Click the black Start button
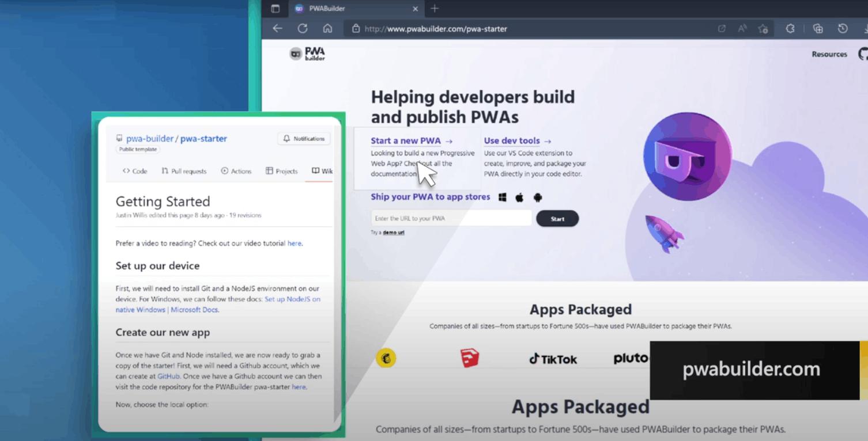The image size is (868, 441). pyautogui.click(x=557, y=219)
